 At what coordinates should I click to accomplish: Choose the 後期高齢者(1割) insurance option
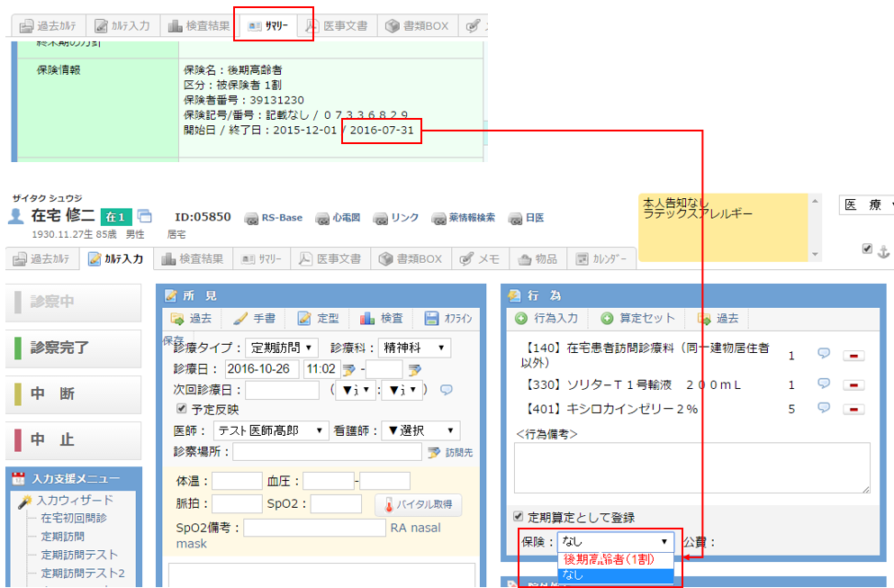[616, 559]
